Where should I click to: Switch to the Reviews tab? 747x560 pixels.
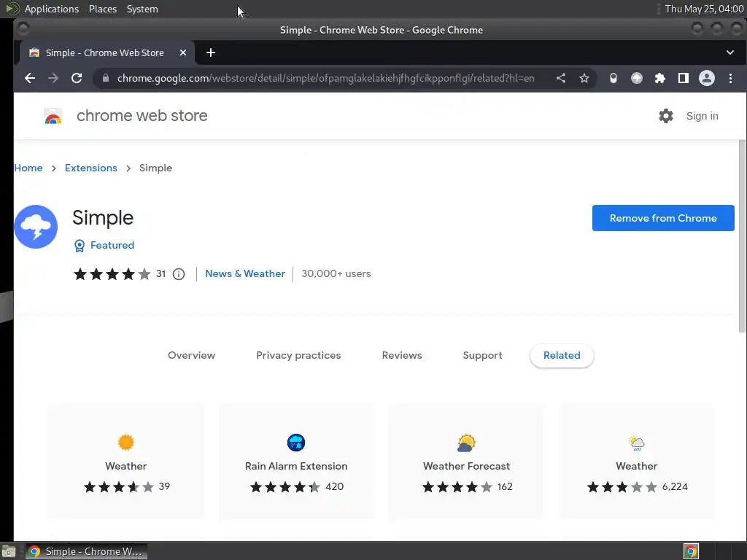click(402, 355)
